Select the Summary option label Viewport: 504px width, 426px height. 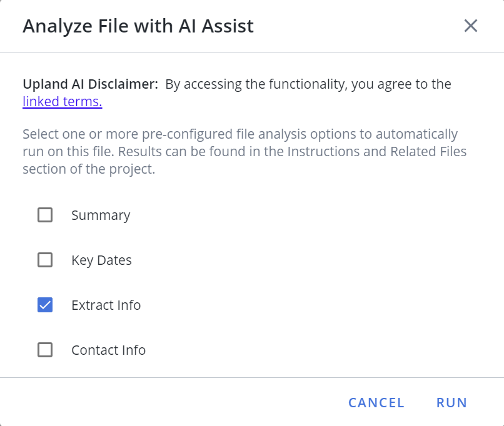pos(101,215)
